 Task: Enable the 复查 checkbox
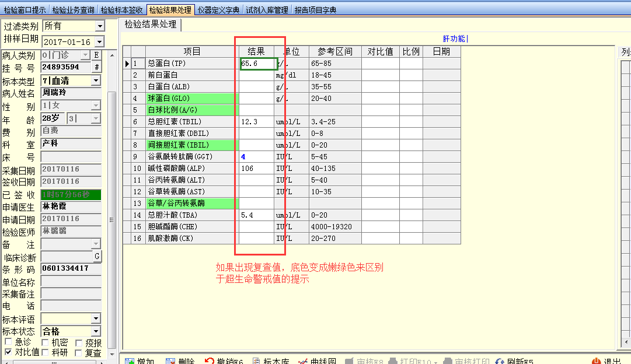pyautogui.click(x=78, y=353)
